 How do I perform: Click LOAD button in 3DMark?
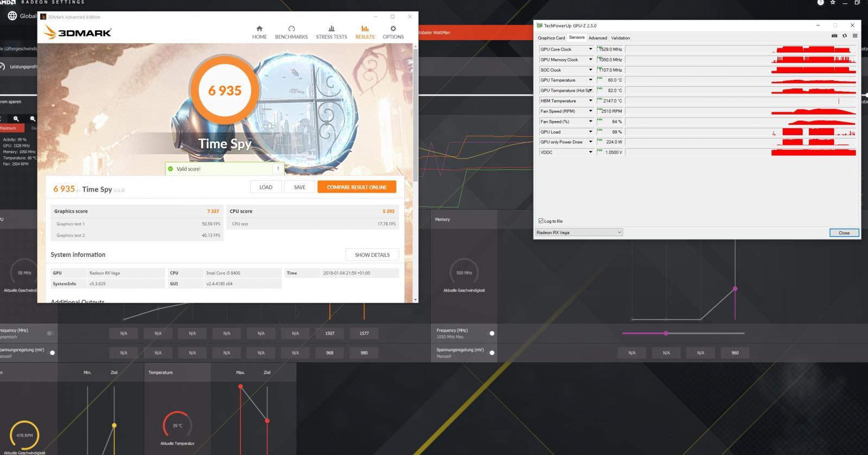(266, 187)
